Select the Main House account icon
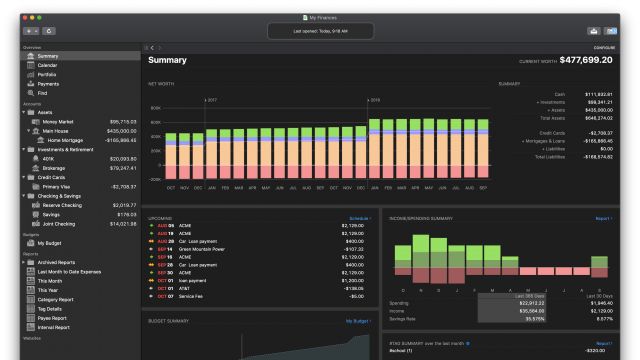Screen dimensions: 640x360 coord(36,131)
